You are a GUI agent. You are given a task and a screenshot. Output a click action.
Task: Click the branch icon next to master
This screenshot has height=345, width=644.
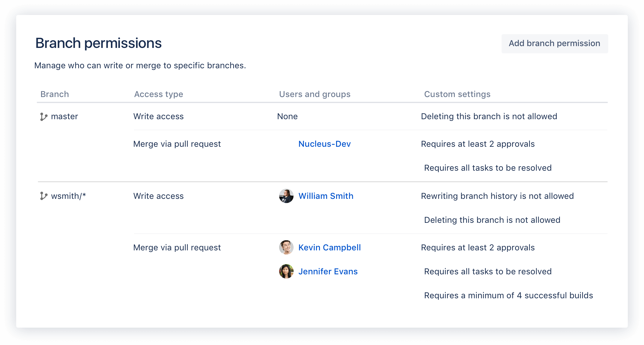click(43, 116)
